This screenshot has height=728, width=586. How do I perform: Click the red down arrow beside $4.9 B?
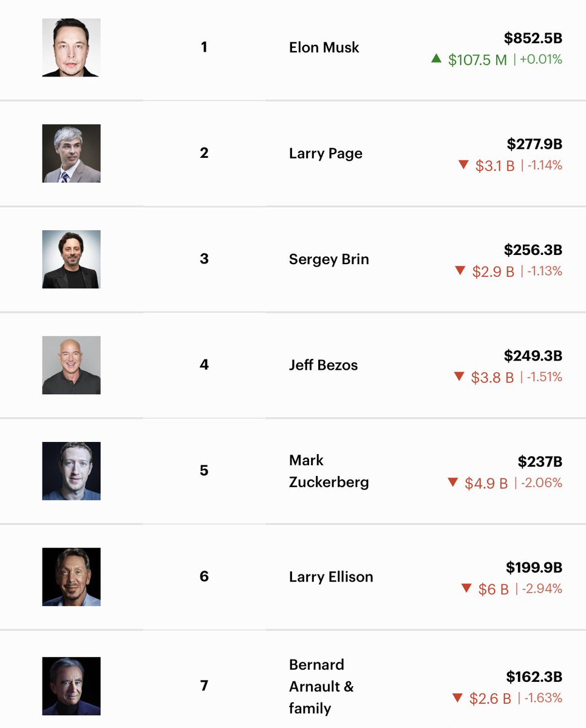click(x=452, y=482)
